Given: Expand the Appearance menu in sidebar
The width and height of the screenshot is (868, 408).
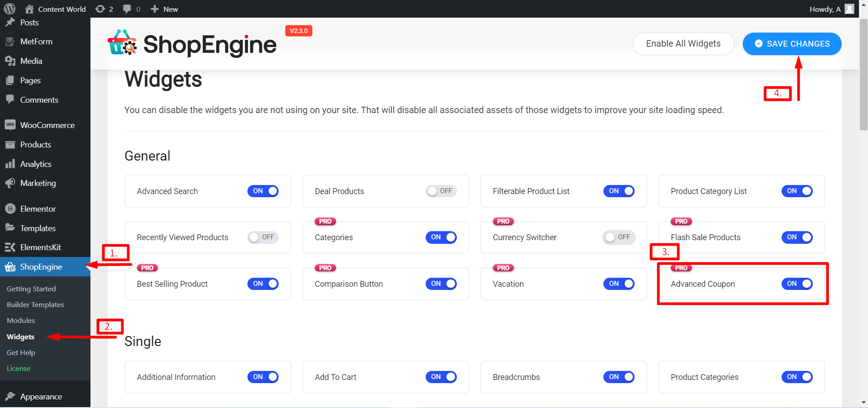Looking at the screenshot, I should pyautogui.click(x=41, y=397).
